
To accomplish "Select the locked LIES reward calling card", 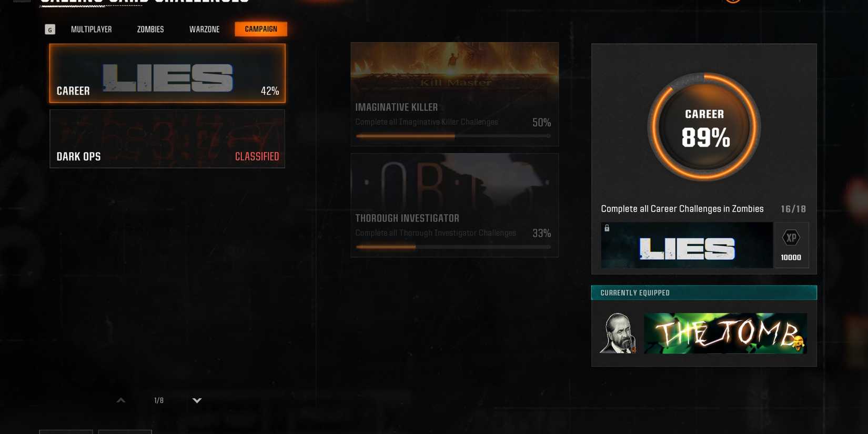I will pyautogui.click(x=687, y=245).
